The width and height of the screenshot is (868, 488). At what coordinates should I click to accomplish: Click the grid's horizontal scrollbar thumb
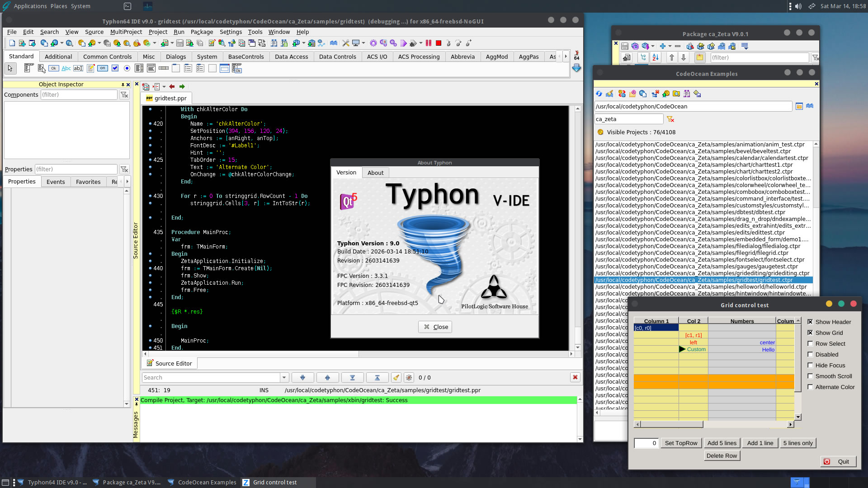point(672,424)
